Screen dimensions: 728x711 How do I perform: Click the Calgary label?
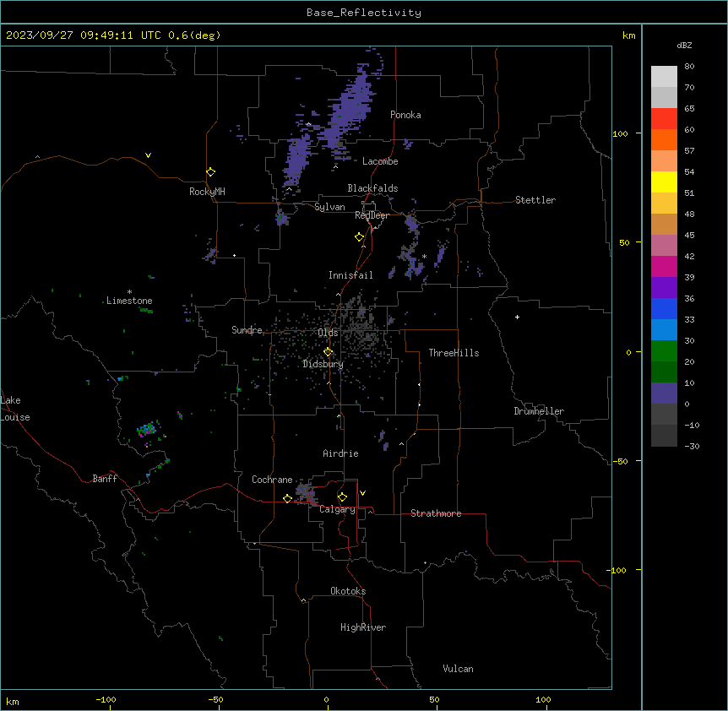coord(337,509)
